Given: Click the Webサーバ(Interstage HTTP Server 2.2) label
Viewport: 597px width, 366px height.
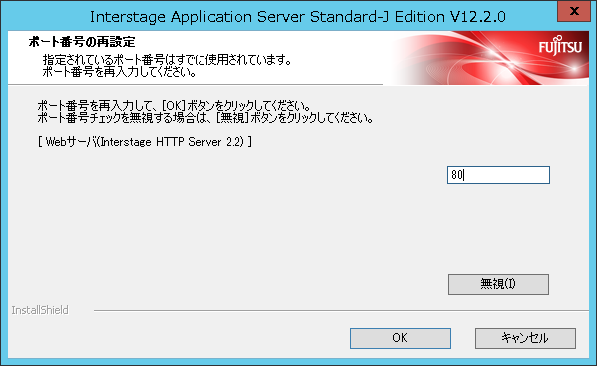Looking at the screenshot, I should [x=145, y=142].
